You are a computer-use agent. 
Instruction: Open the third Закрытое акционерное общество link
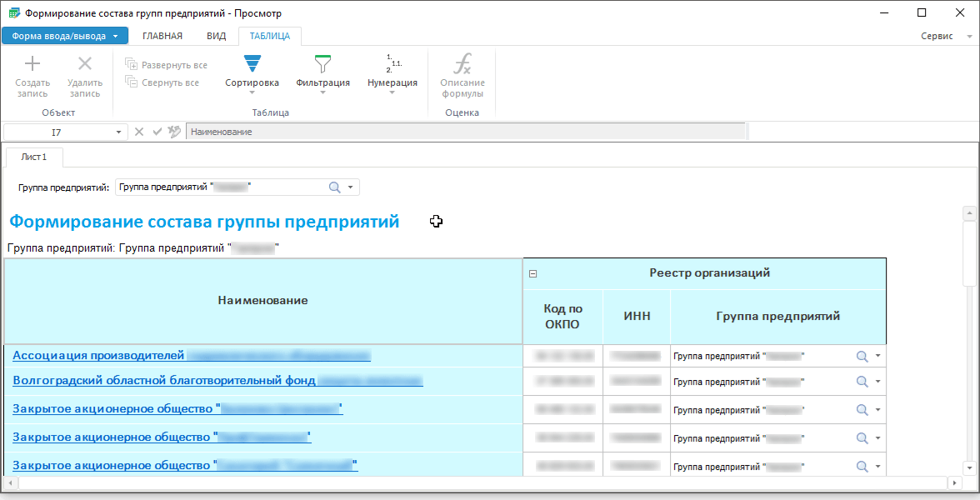point(185,465)
